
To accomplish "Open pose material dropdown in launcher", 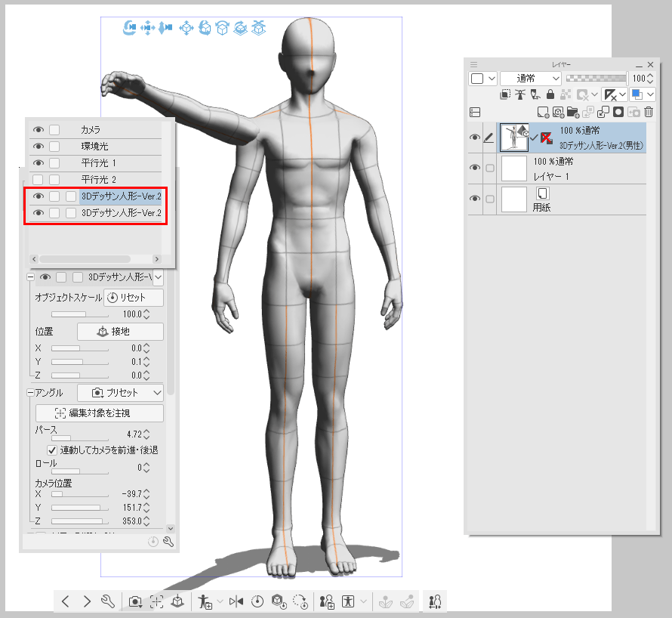I will pyautogui.click(x=220, y=601).
